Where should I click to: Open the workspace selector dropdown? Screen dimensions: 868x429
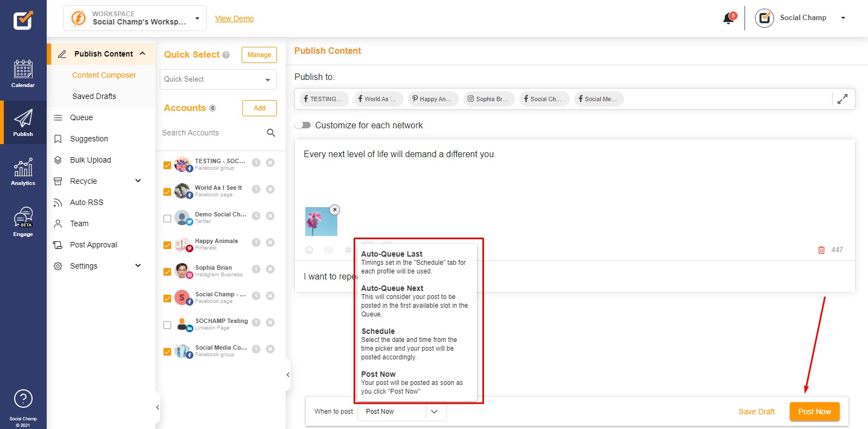[x=135, y=18]
